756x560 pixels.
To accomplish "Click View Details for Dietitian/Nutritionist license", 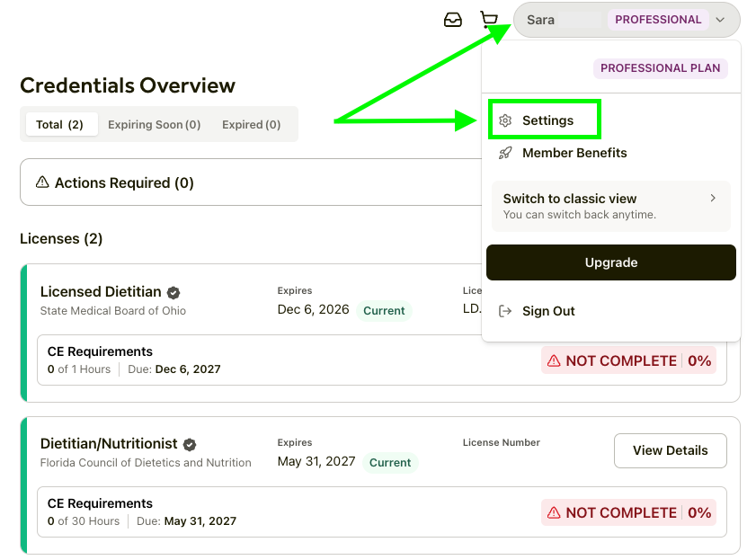I will [670, 450].
